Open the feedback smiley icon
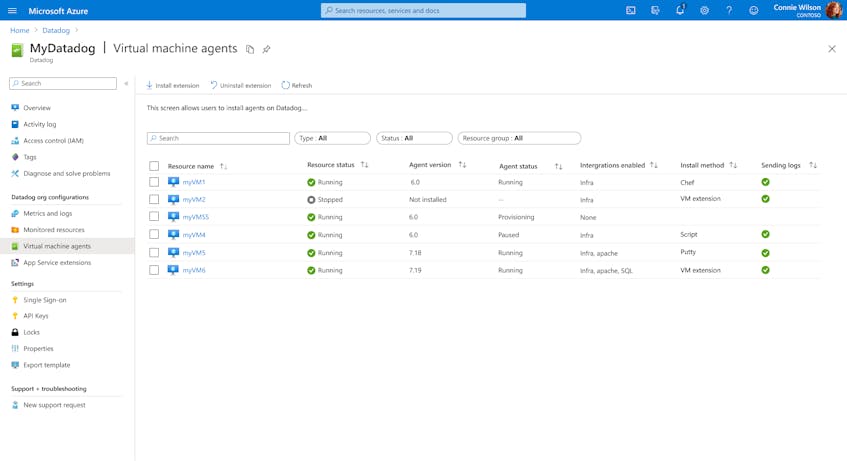The height and width of the screenshot is (461, 847). 754,10
